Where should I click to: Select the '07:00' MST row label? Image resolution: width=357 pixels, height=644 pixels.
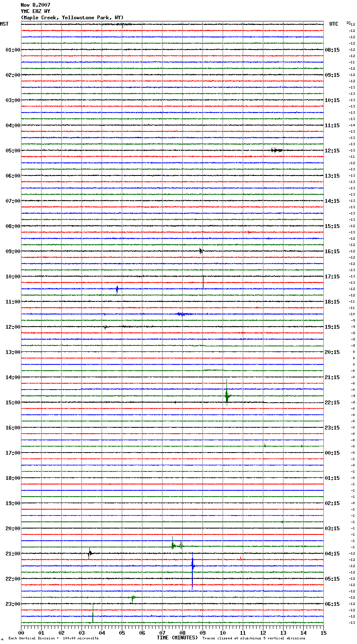[x=13, y=201]
